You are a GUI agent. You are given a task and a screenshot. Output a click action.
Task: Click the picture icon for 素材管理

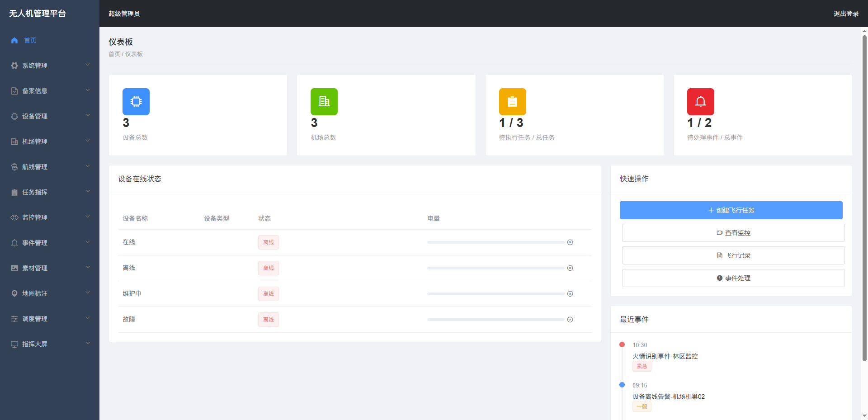tap(14, 269)
